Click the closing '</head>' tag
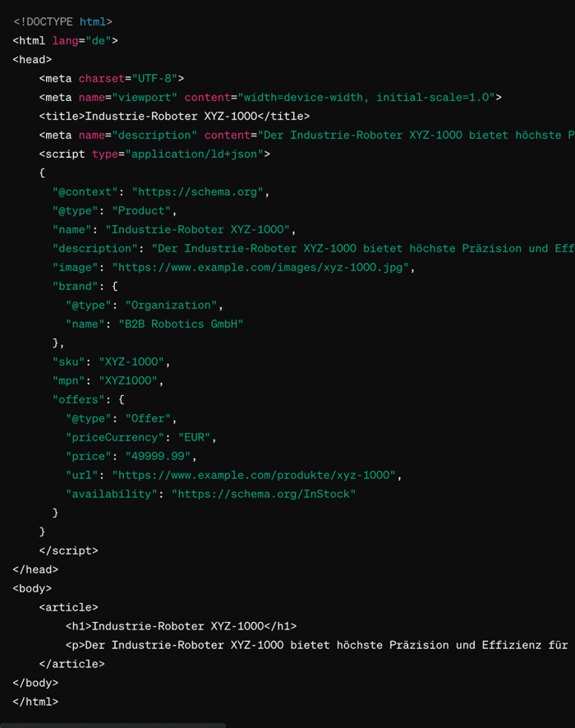575x728 pixels. click(35, 569)
